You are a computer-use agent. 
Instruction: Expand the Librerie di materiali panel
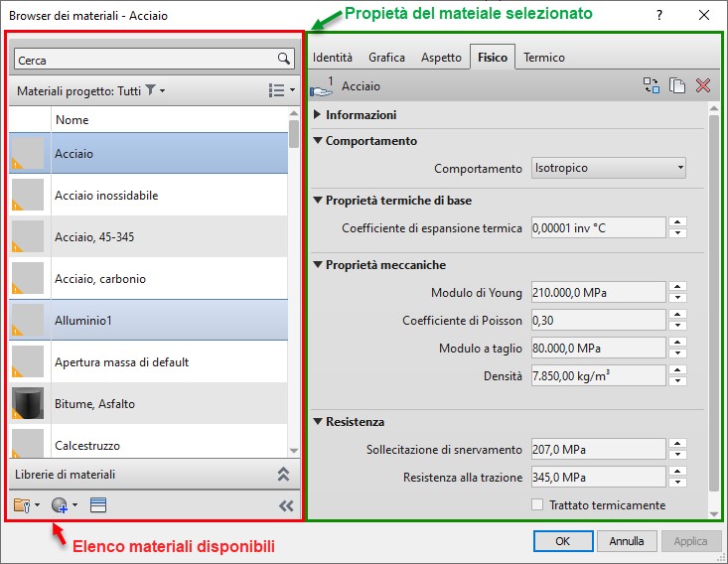coord(283,474)
